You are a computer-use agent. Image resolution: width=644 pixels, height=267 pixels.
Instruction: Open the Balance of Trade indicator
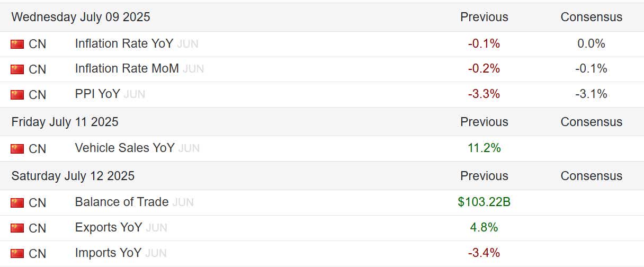coord(121,202)
